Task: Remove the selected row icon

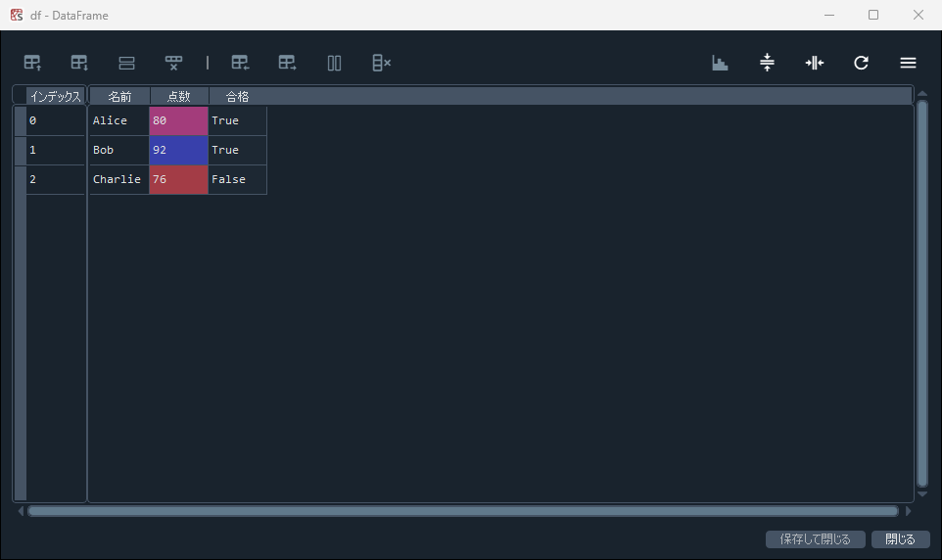Action: click(x=173, y=63)
